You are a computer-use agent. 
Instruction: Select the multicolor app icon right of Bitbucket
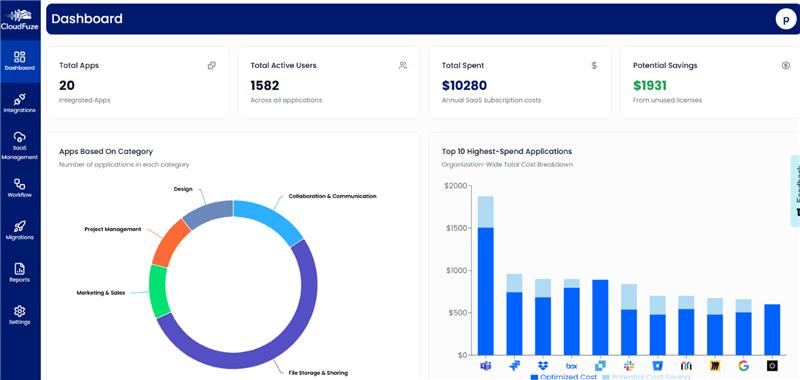(x=686, y=366)
